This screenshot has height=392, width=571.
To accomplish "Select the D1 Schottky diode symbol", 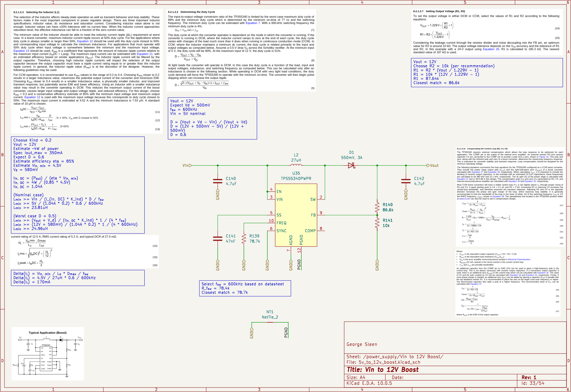I will click(351, 166).
